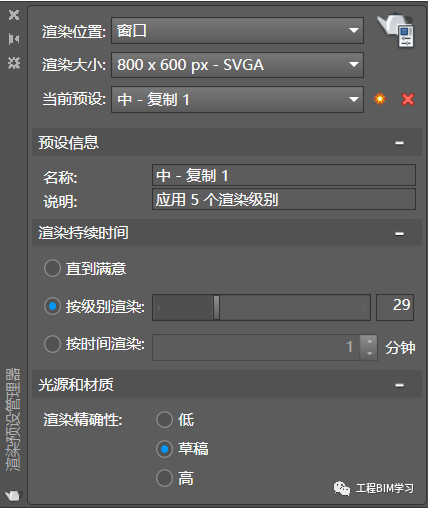Create a copy of the current preset
The width and height of the screenshot is (428, 508).
click(x=380, y=99)
